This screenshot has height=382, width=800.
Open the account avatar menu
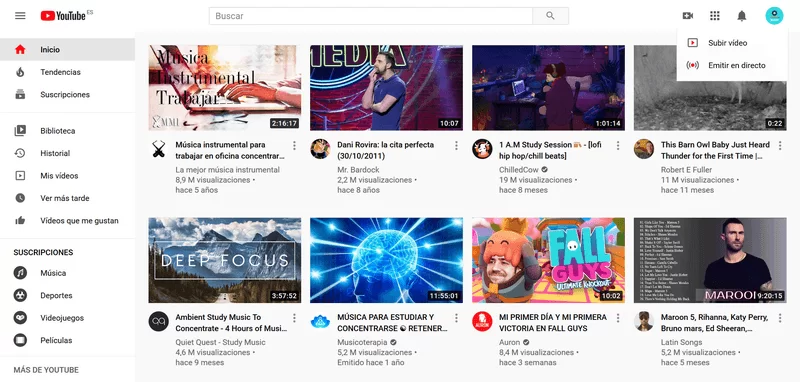point(774,16)
